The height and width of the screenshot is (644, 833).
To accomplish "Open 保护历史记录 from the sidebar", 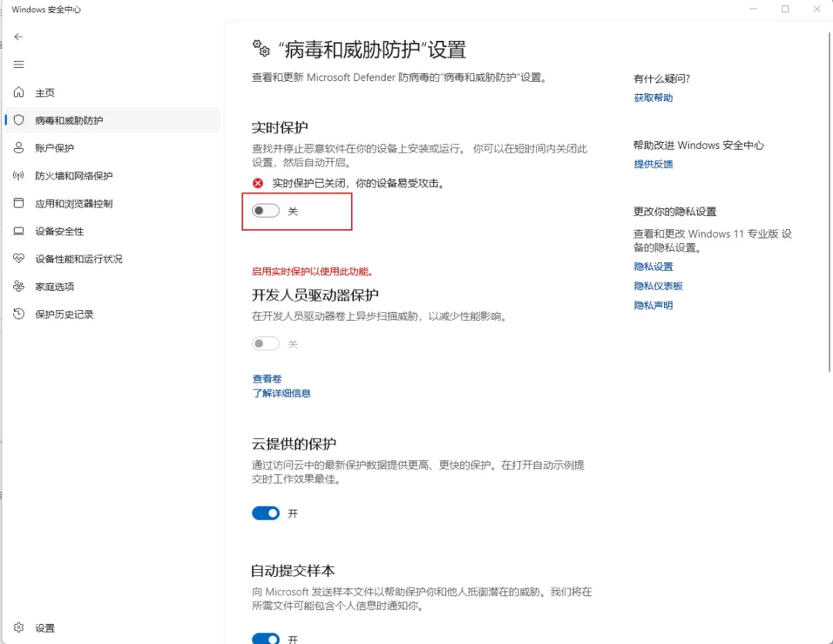I will (113, 313).
